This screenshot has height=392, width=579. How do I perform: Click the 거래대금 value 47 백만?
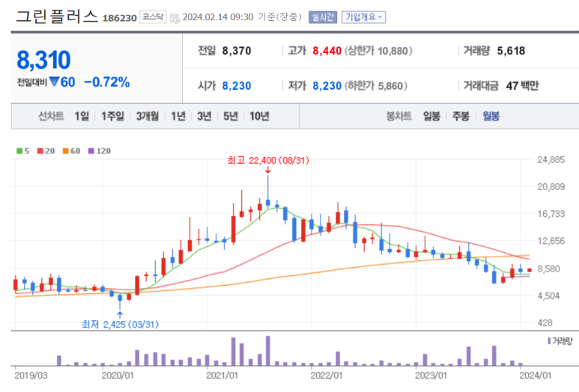[522, 86]
